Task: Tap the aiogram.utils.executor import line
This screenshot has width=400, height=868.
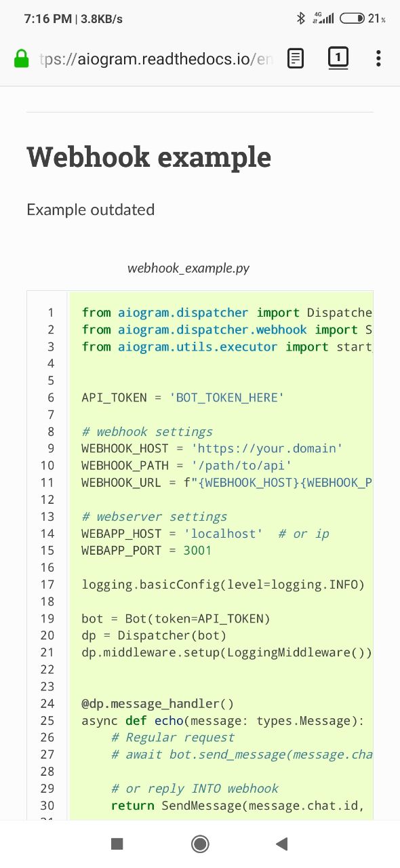Action: coord(227,347)
